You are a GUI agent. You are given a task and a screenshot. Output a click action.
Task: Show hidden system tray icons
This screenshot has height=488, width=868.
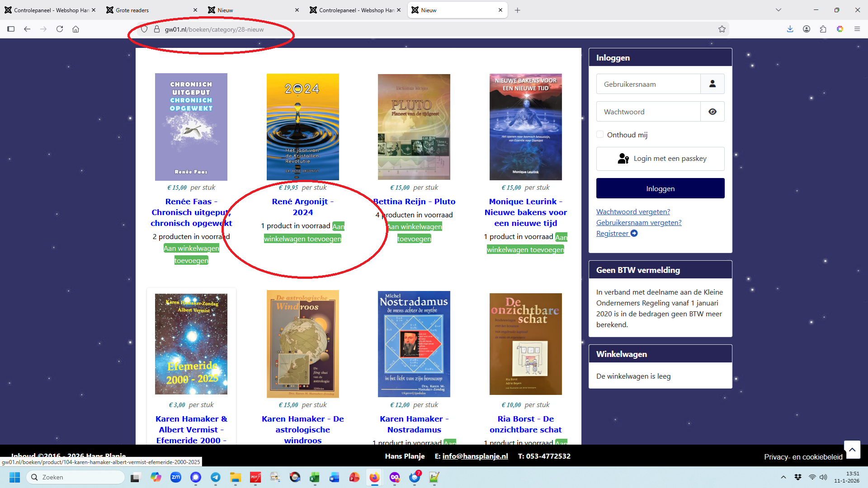(x=783, y=477)
